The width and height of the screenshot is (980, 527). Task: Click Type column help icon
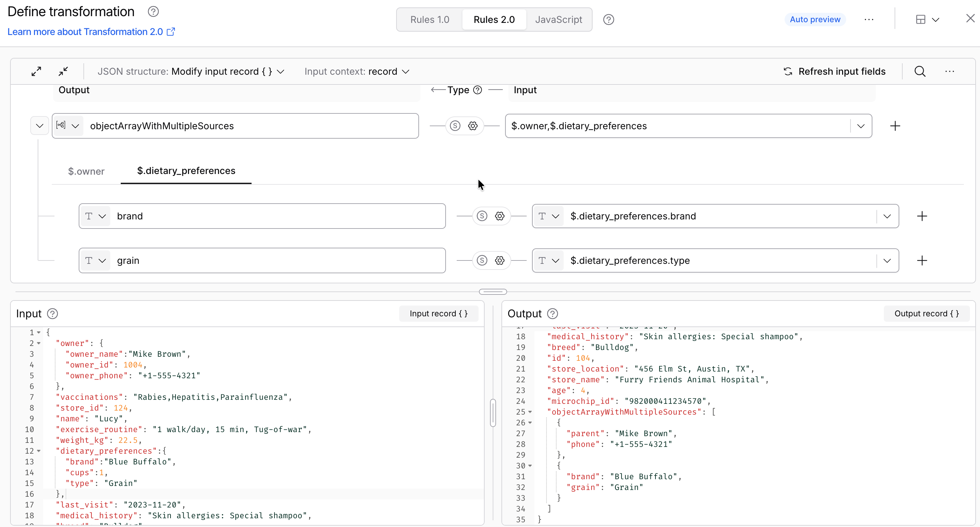click(x=478, y=90)
